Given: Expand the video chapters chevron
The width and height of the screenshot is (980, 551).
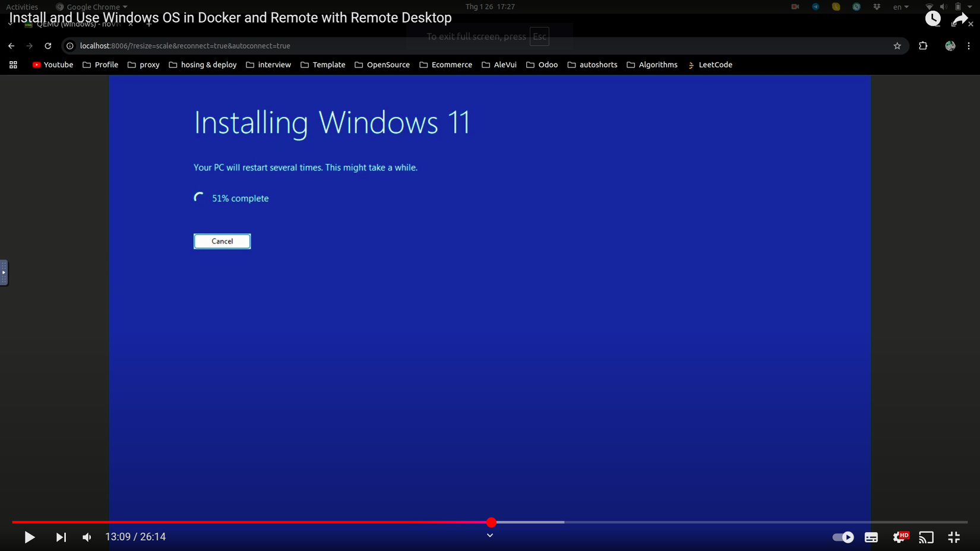Looking at the screenshot, I should tap(489, 535).
